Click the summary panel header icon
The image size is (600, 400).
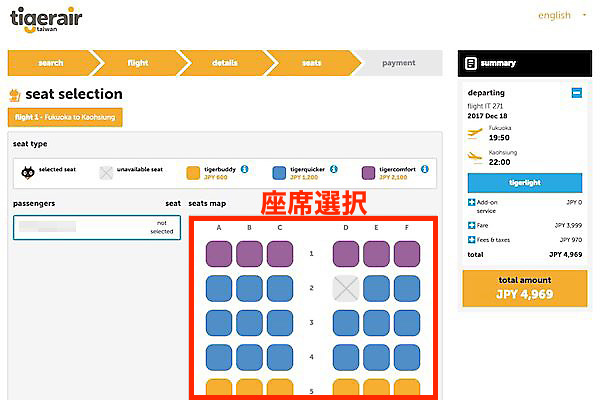471,63
